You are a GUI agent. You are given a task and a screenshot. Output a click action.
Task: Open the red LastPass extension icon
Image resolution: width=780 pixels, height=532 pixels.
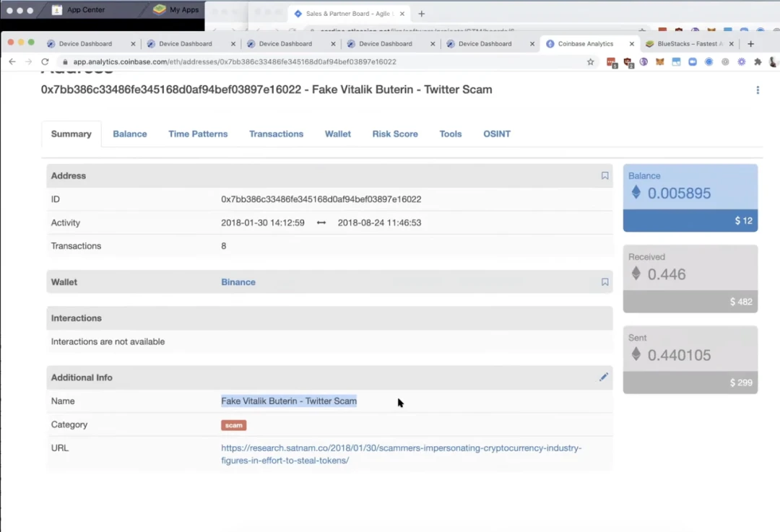pos(612,62)
